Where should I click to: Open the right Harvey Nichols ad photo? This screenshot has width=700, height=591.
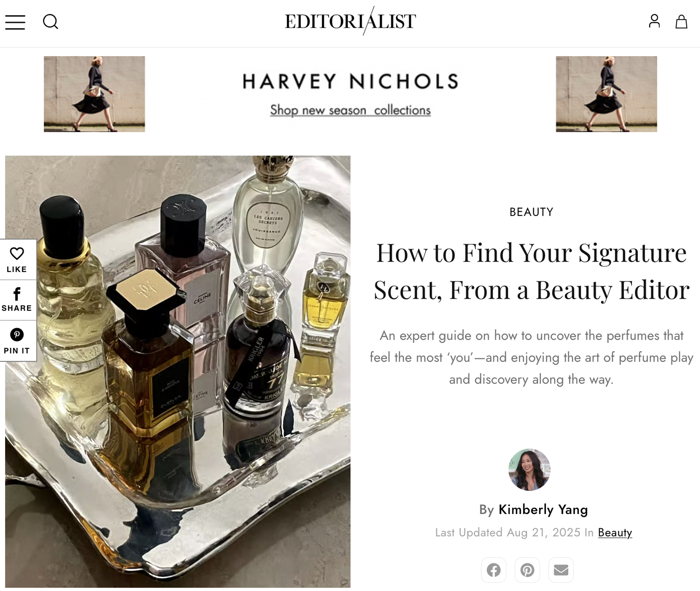pos(606,94)
